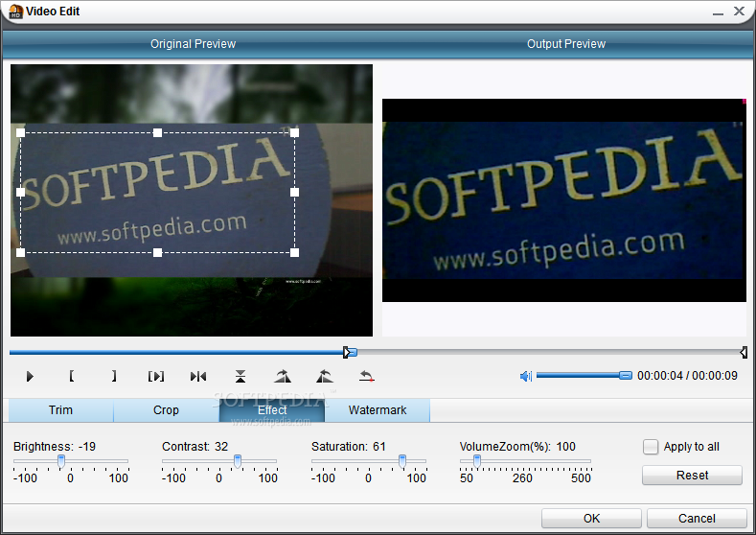Screen dimensions: 756x535
Task: Click the right-middle crop handle
Action: click(x=294, y=193)
